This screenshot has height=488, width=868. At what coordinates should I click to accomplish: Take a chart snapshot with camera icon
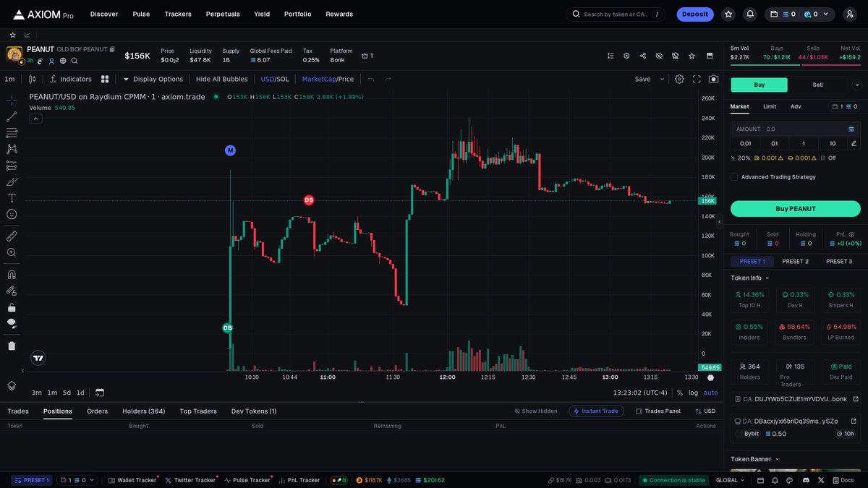[x=714, y=79]
